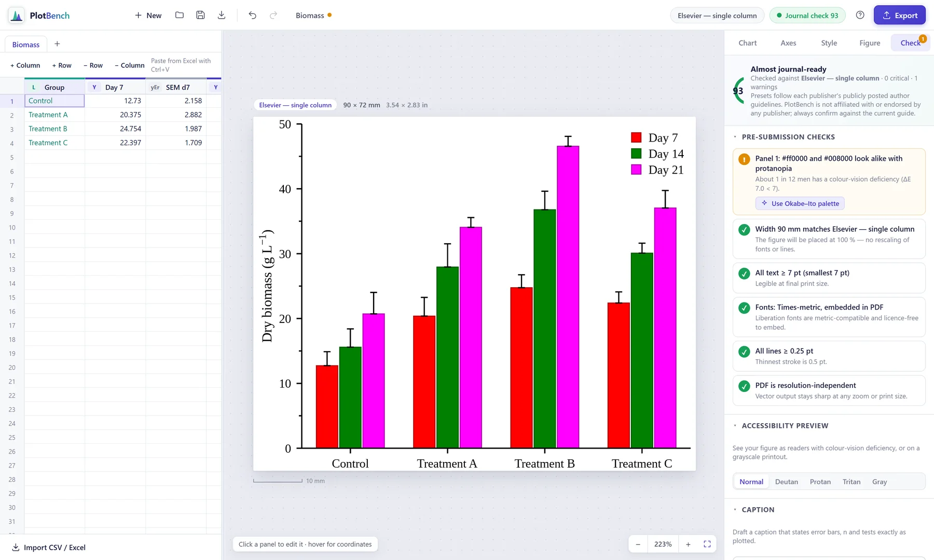Open the Figure tab
Screen dimensions: 934x560
[870, 43]
